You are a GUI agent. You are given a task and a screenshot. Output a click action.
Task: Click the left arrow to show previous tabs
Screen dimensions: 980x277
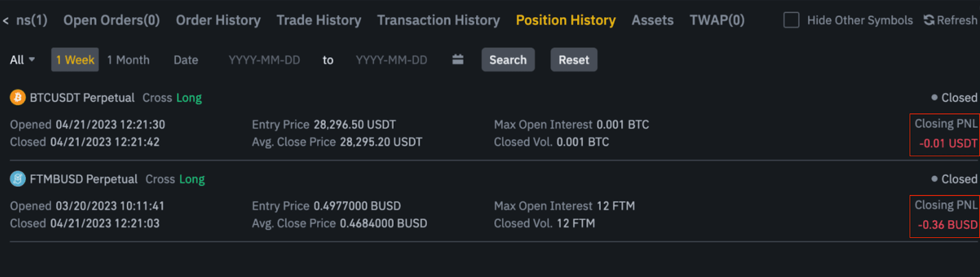[x=6, y=21]
